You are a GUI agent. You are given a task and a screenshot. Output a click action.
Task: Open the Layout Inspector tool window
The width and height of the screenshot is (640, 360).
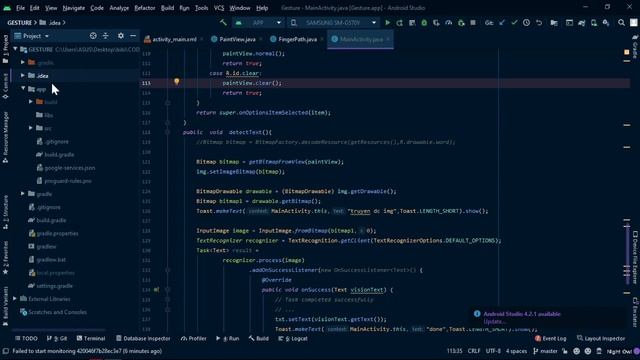click(x=601, y=338)
